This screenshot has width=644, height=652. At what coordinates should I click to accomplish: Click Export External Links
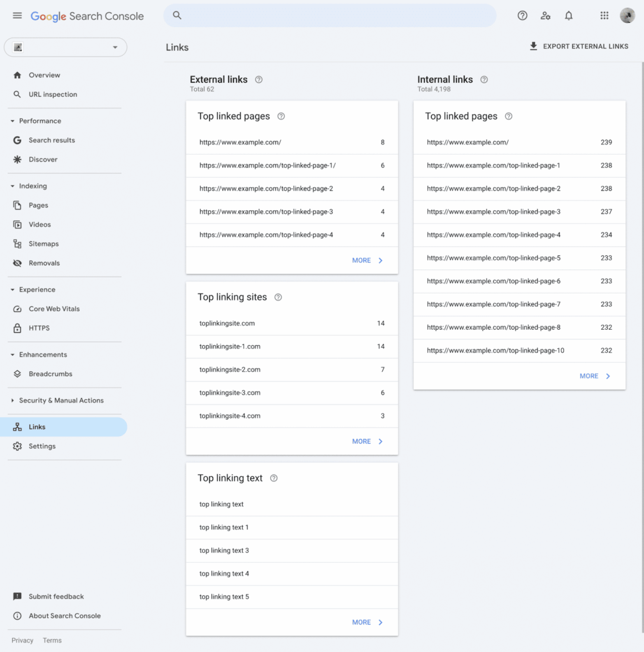click(578, 46)
